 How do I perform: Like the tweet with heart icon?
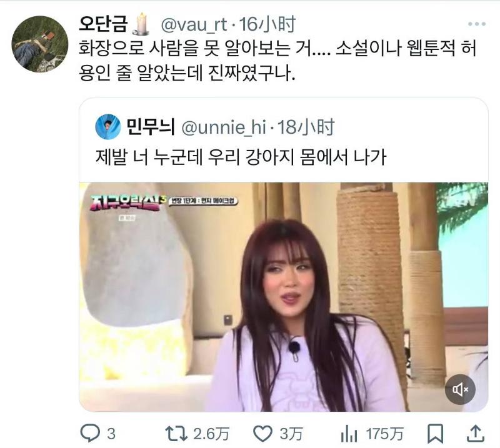[262, 434]
